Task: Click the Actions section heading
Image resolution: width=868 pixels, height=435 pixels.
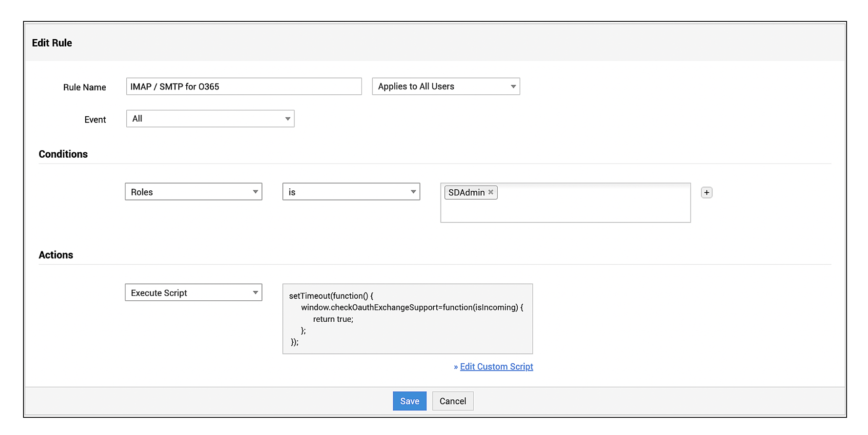Action: coord(56,255)
